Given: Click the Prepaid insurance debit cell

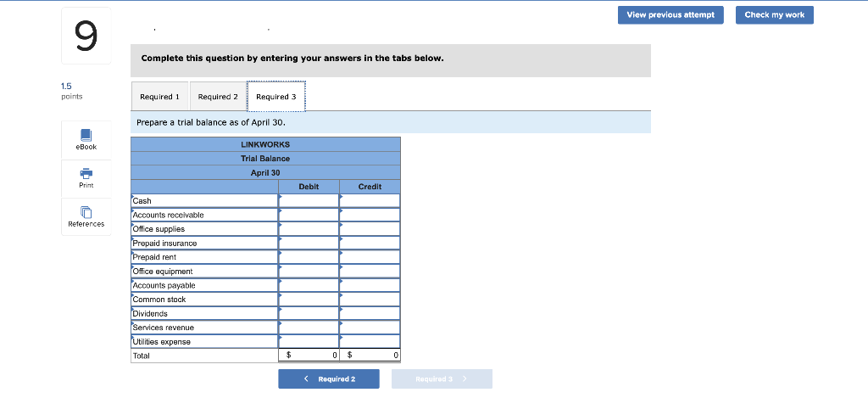Looking at the screenshot, I should 309,243.
